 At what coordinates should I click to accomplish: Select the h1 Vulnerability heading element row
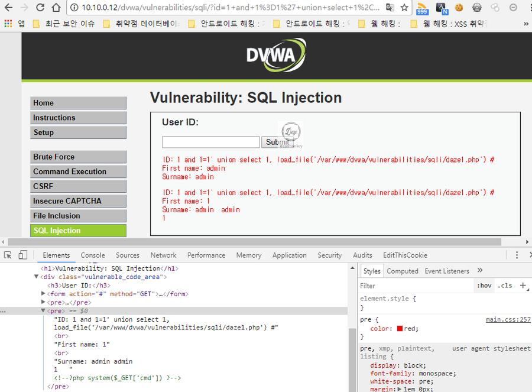pyautogui.click(x=109, y=268)
